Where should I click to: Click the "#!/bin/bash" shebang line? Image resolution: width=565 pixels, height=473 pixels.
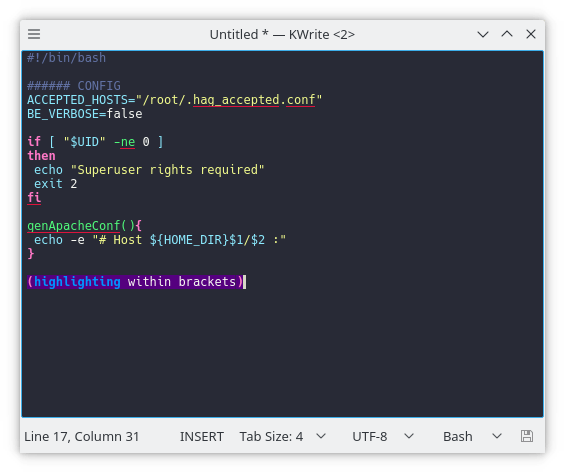[x=67, y=58]
